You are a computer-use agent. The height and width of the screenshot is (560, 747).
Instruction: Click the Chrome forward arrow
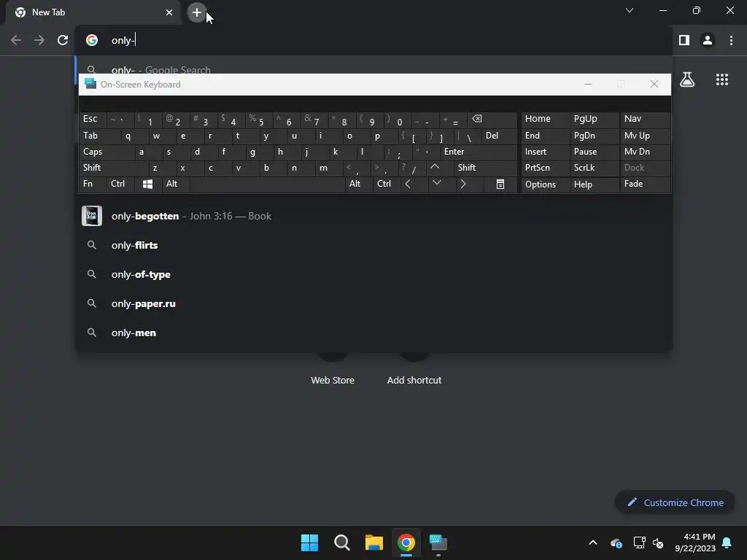coord(39,41)
